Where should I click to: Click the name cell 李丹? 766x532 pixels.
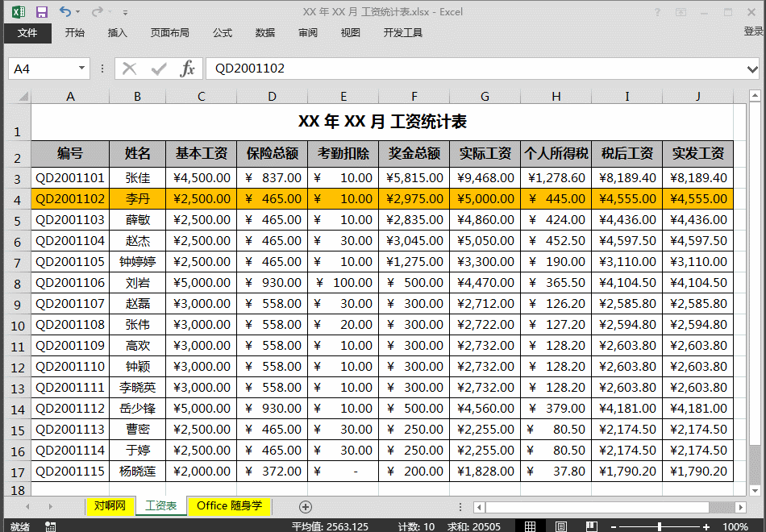click(138, 199)
